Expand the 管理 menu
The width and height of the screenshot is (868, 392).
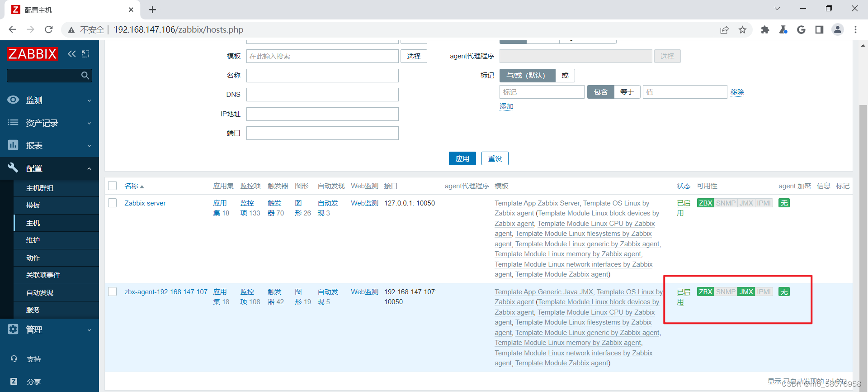(x=49, y=330)
